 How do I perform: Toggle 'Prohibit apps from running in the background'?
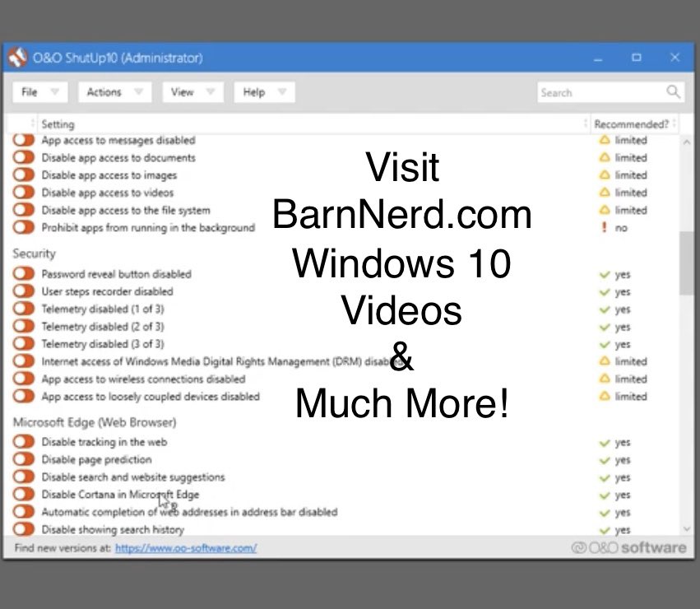pyautogui.click(x=24, y=227)
